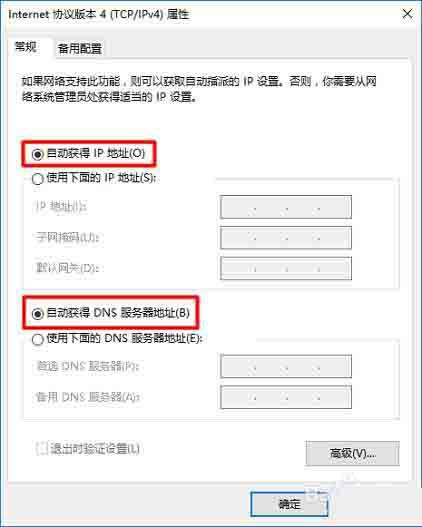The width and height of the screenshot is (422, 527).
Task: Click the dialog title Internet 协议版本 4
Action: pyautogui.click(x=99, y=14)
